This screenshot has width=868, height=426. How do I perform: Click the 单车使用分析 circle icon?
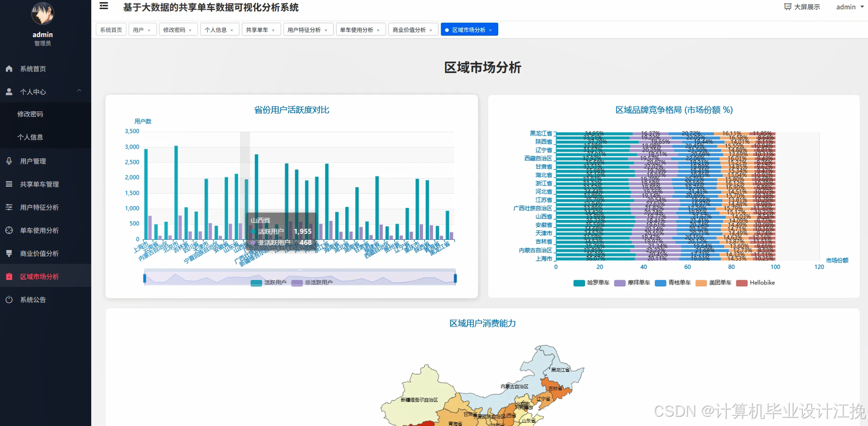(9, 230)
